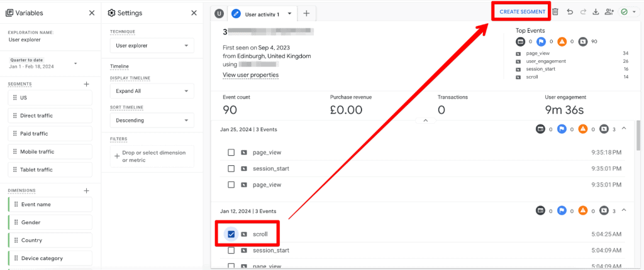
Task: Click the Settings gear icon
Action: (x=111, y=13)
